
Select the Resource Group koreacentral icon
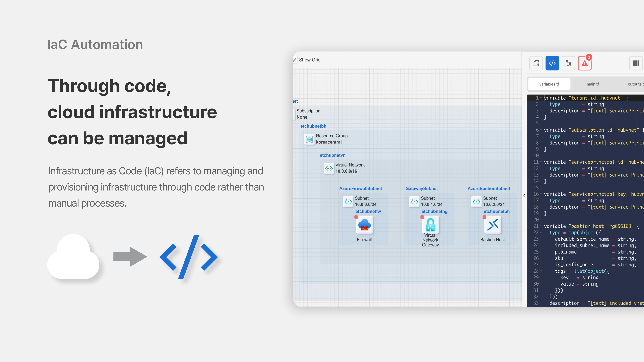point(309,139)
